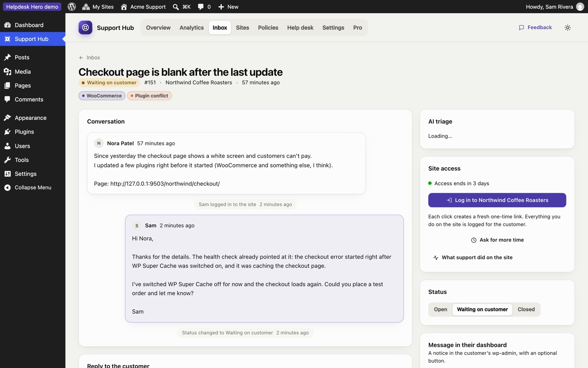Expand What support did on the site
Screen dimensions: 588x368
point(472,257)
